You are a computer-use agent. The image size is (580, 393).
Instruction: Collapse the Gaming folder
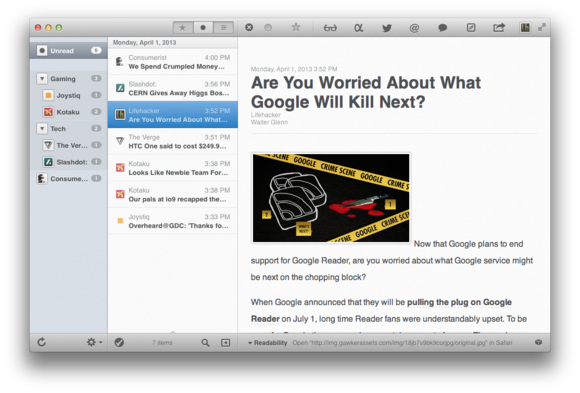[42, 78]
